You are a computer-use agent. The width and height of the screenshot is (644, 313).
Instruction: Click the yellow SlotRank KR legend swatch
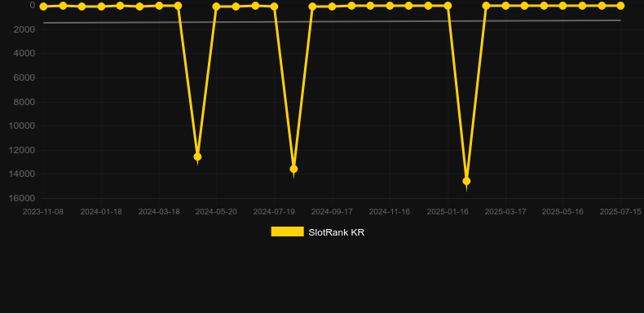tap(288, 231)
